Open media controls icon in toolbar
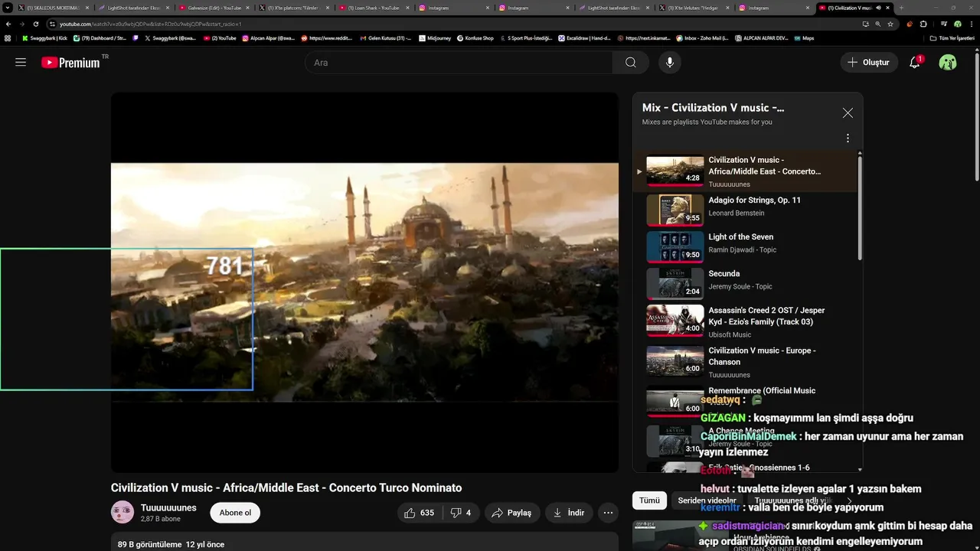This screenshot has width=980, height=551. click(x=943, y=24)
